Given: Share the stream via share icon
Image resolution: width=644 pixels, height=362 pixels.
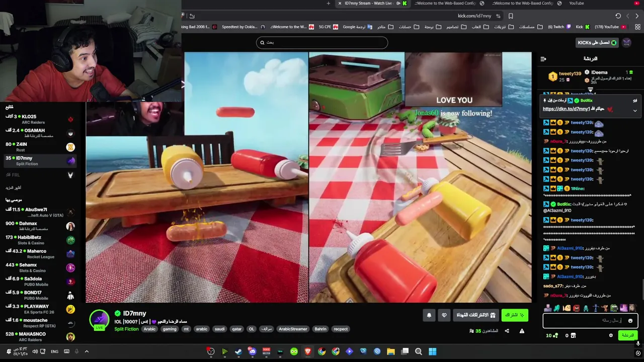Looking at the screenshot, I should click(x=507, y=331).
